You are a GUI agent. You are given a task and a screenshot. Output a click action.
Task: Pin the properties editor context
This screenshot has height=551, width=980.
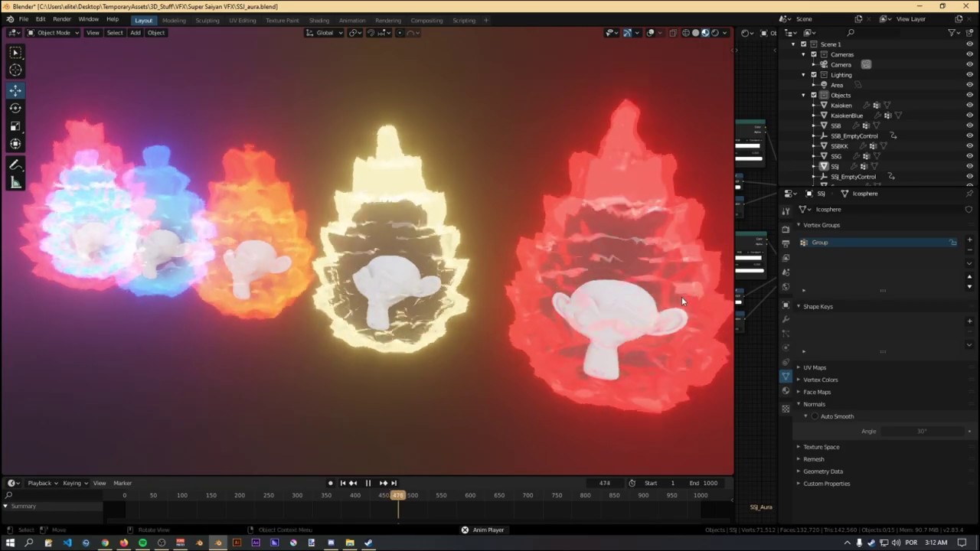[x=969, y=194]
